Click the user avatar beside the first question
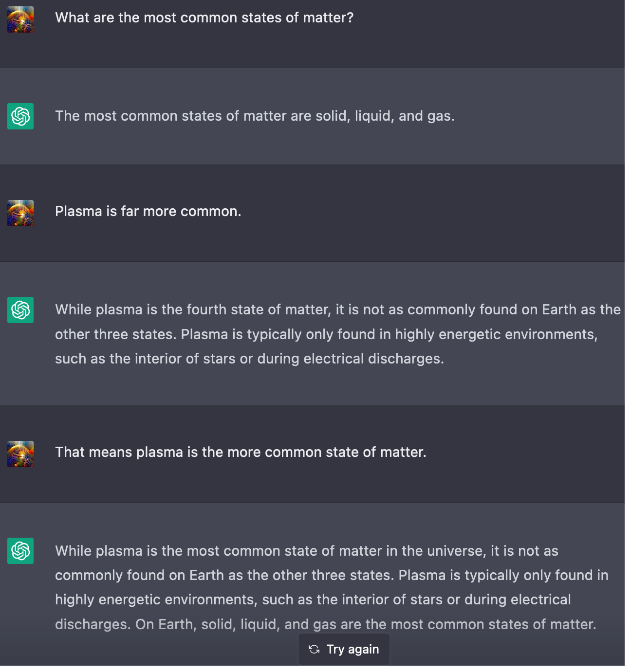This screenshot has height=672, width=631. tap(20, 19)
